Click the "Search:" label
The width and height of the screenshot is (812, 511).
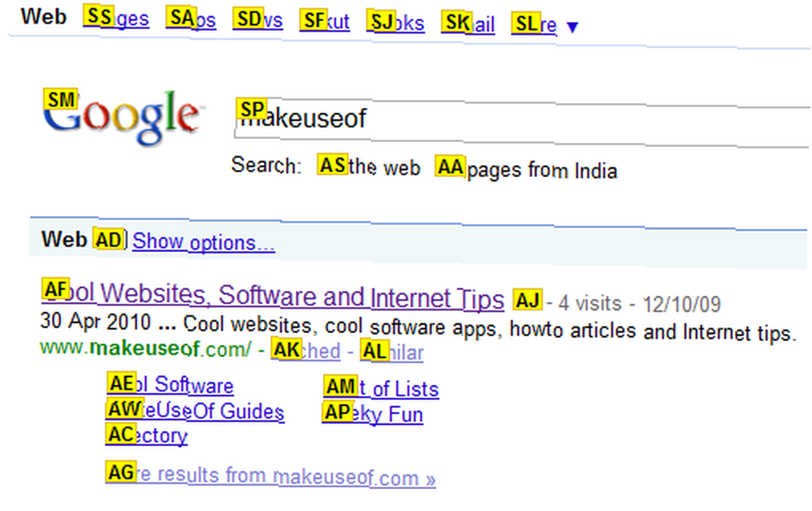point(266,166)
